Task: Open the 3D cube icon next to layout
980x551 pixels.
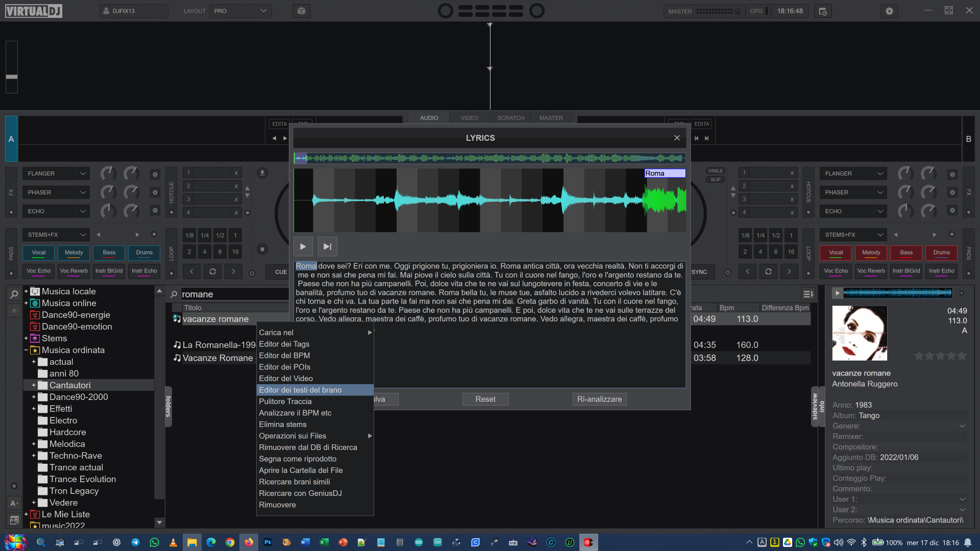Action: click(x=301, y=11)
